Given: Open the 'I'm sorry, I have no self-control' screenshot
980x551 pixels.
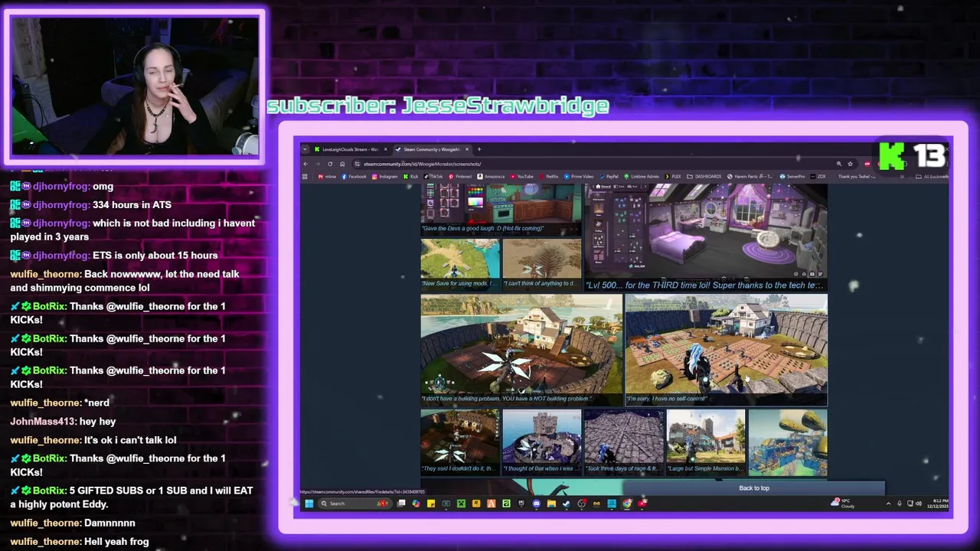Looking at the screenshot, I should pos(727,350).
